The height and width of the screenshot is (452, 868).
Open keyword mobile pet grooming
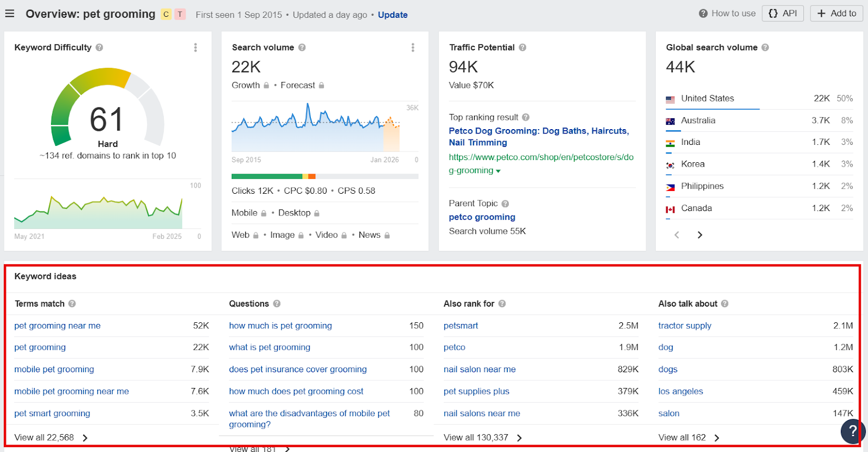point(54,370)
